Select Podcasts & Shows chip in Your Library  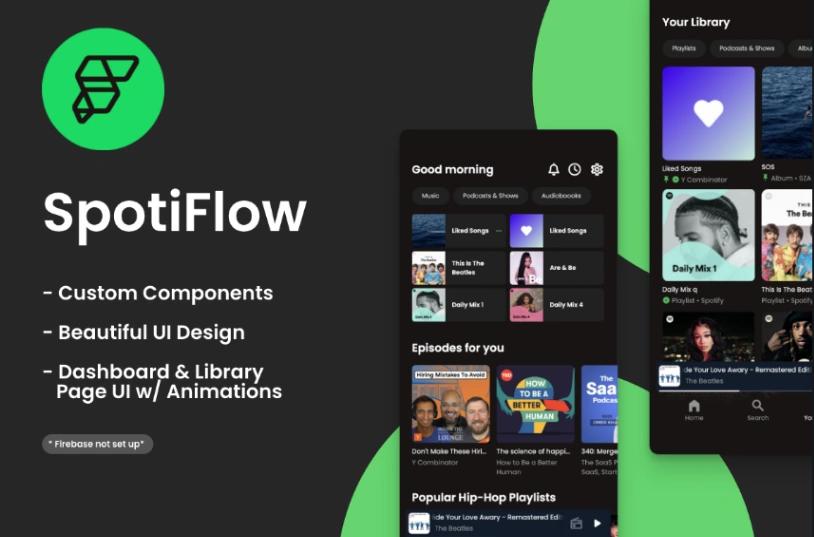[x=747, y=48]
